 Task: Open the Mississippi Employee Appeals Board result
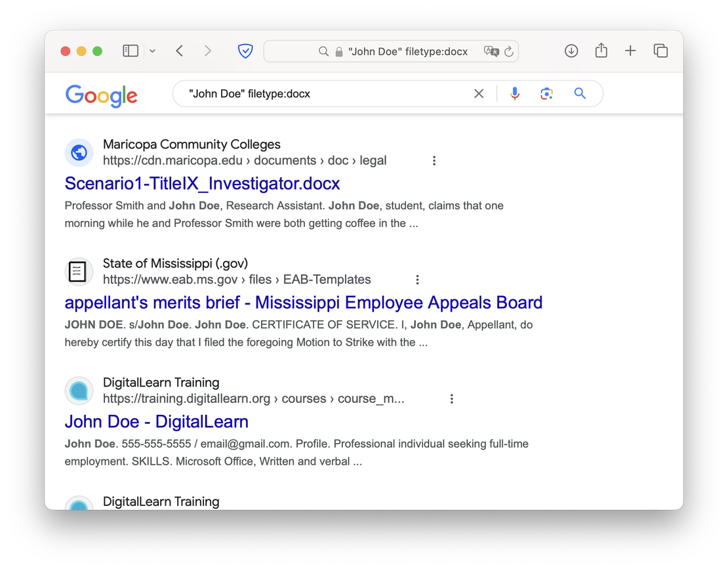303,303
